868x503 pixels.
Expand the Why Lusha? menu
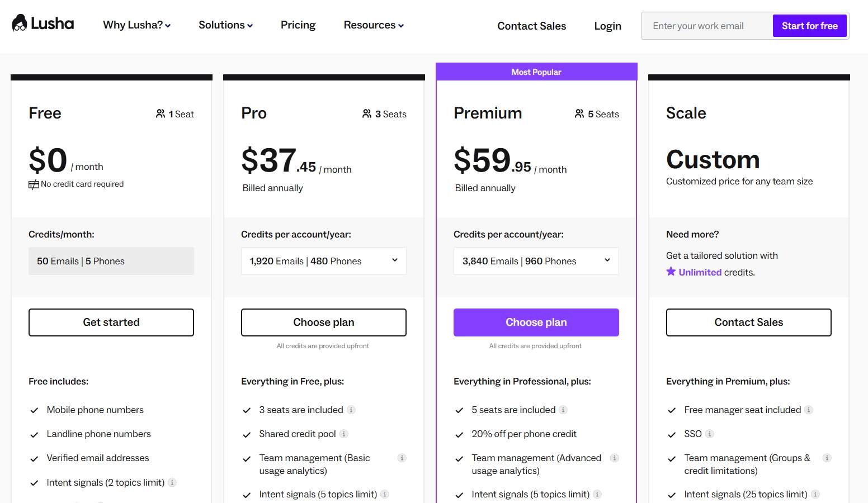[x=136, y=25]
